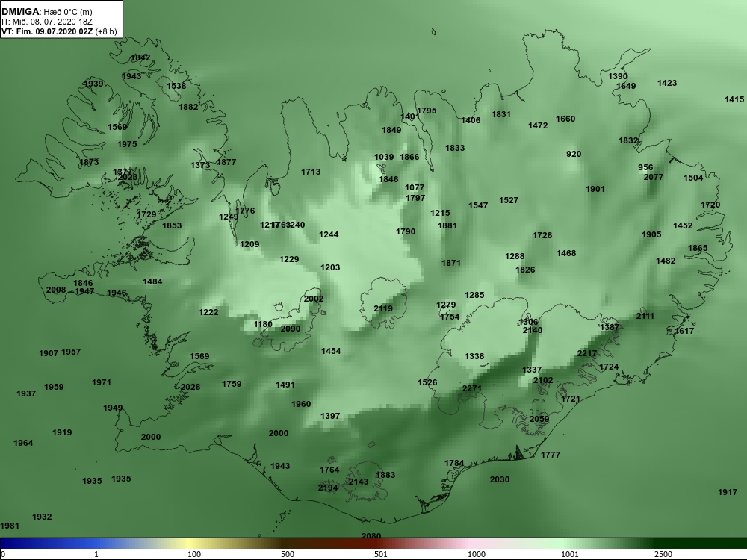Click the map value 1415

[734, 99]
